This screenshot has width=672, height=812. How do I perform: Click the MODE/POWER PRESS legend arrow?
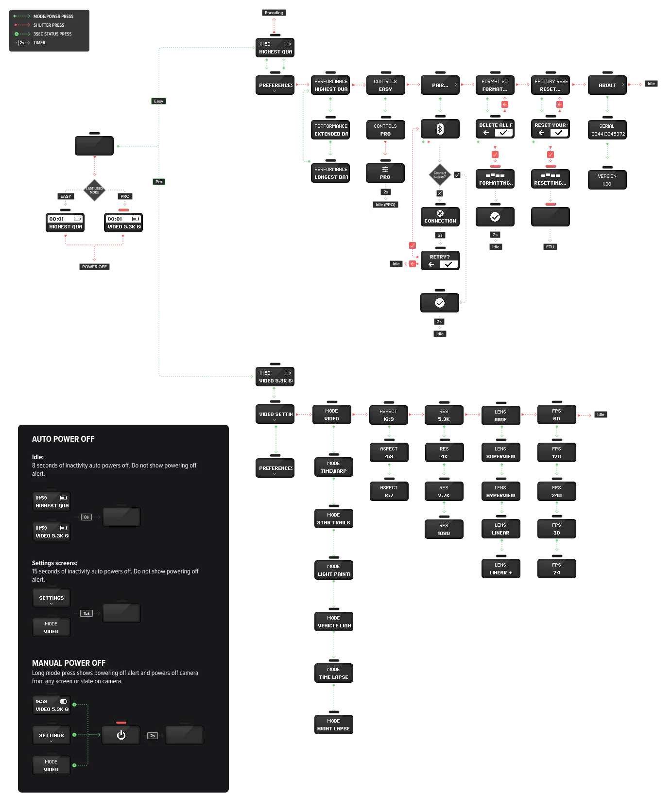point(22,16)
